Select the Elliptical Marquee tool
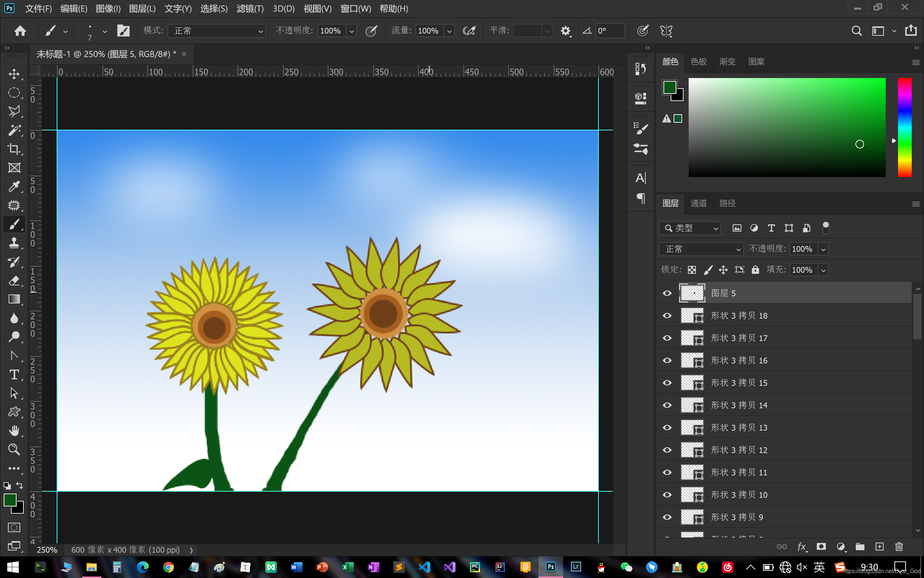Image resolution: width=924 pixels, height=578 pixels. (x=14, y=92)
